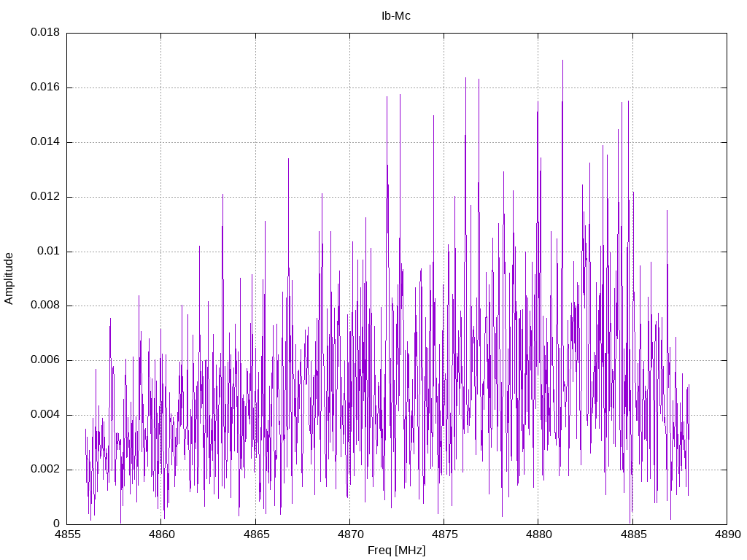Click x-axis tick label 4865
Viewport: 747px width, 560px height.
point(255,534)
